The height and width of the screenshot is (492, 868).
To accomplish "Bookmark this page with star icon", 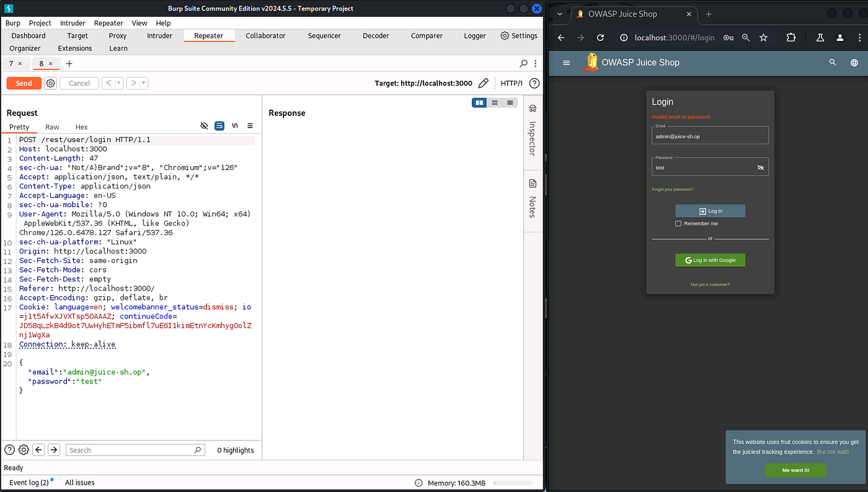I will point(763,38).
